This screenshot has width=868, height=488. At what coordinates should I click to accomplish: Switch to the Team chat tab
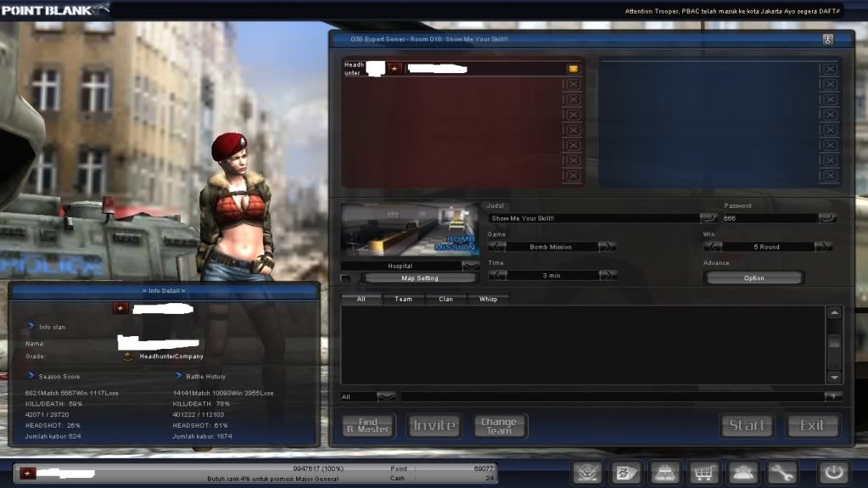403,299
